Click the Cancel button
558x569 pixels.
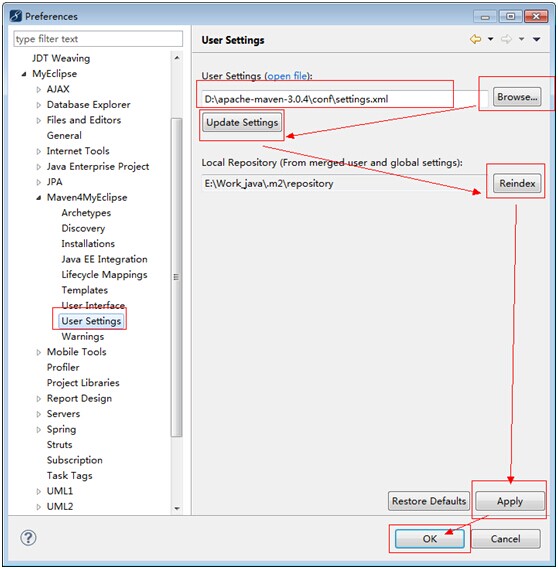[506, 539]
